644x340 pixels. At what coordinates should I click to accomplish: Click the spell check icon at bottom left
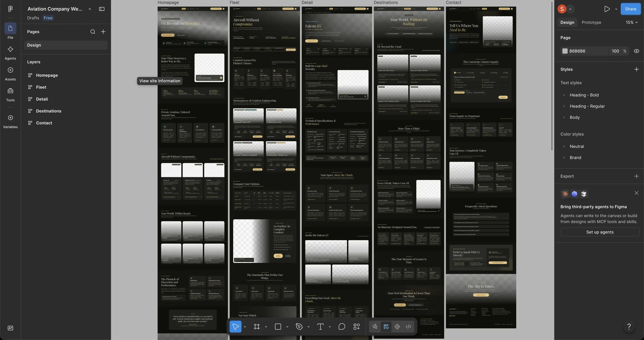(x=10, y=328)
